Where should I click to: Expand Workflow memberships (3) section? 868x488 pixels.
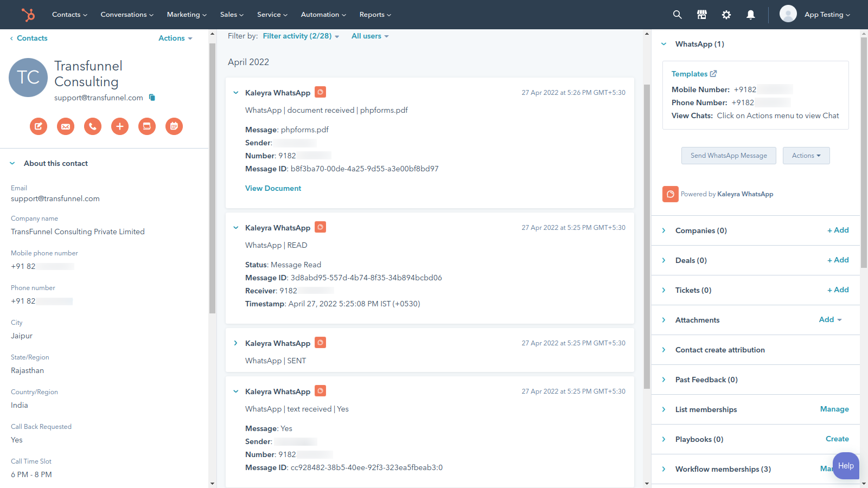coord(664,469)
